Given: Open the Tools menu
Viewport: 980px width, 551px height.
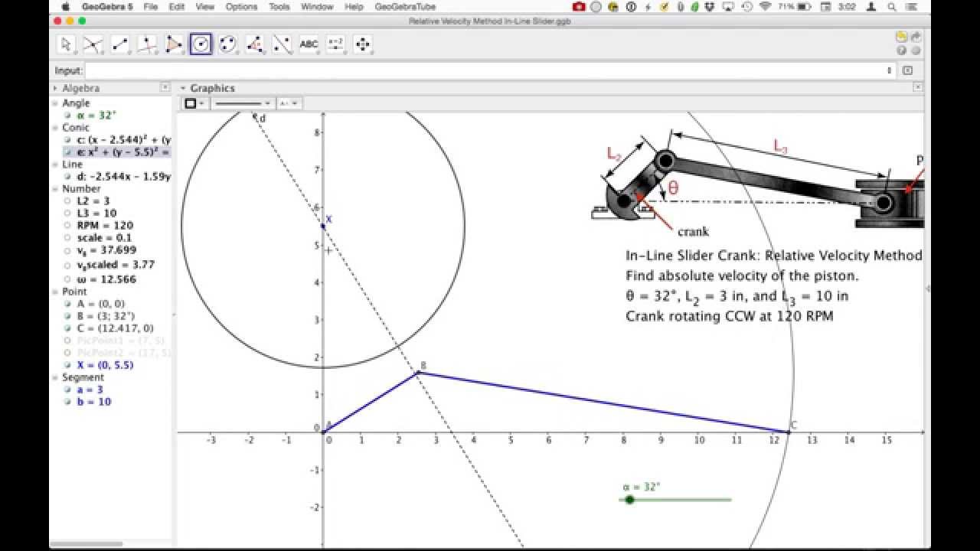Looking at the screenshot, I should coord(279,7).
